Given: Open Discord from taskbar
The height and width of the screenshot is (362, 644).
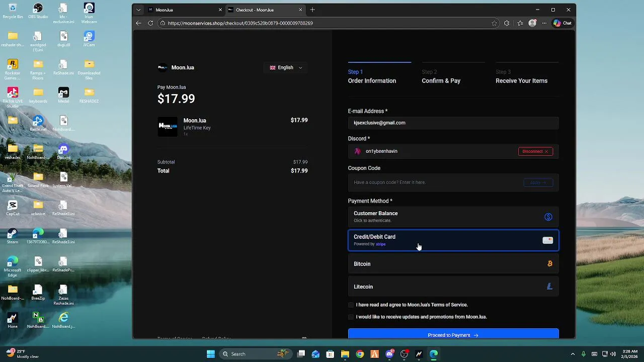Looking at the screenshot, I should point(389,354).
